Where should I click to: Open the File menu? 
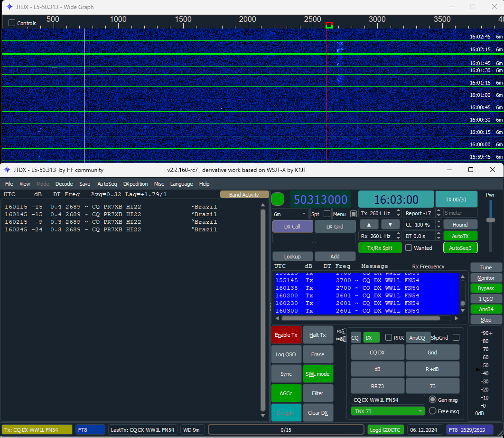point(9,184)
